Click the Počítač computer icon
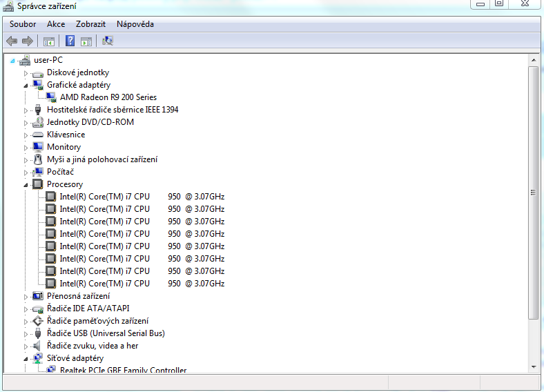The width and height of the screenshot is (544, 392). 38,172
